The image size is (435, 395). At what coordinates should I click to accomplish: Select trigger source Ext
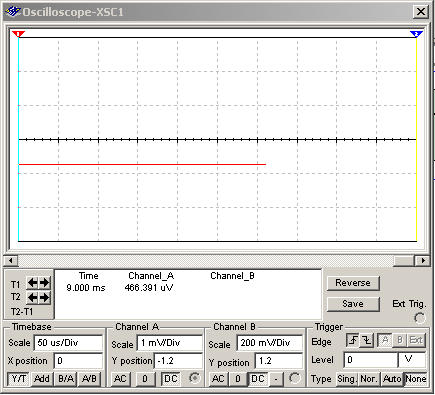point(416,340)
